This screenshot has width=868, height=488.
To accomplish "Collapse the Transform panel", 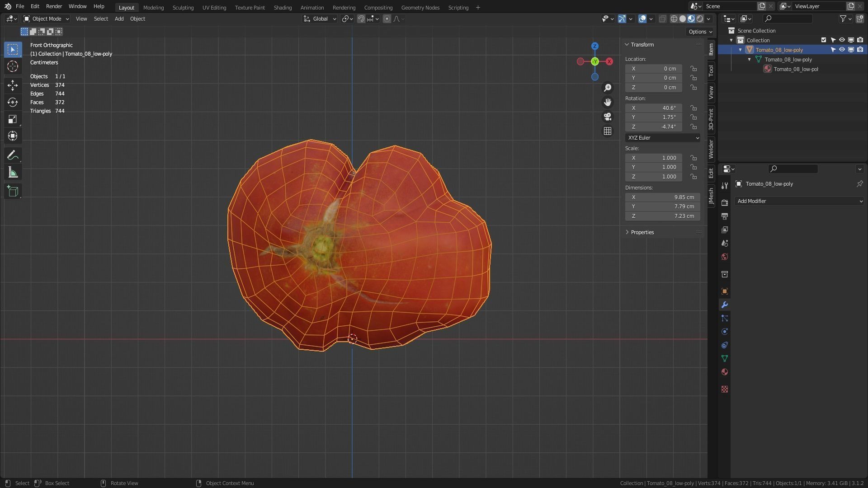I will pos(627,45).
